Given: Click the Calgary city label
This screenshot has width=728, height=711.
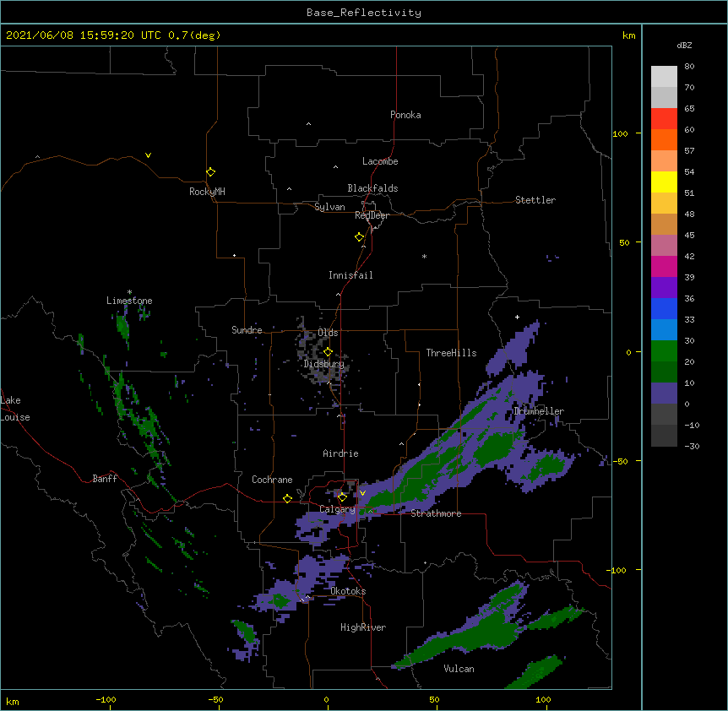Looking at the screenshot, I should point(337,509).
